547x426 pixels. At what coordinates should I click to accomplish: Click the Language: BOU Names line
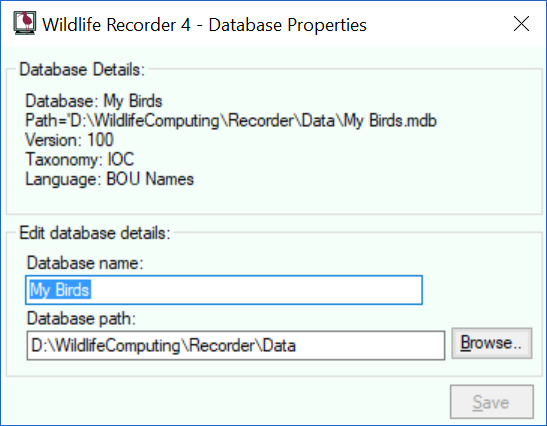coord(110,179)
